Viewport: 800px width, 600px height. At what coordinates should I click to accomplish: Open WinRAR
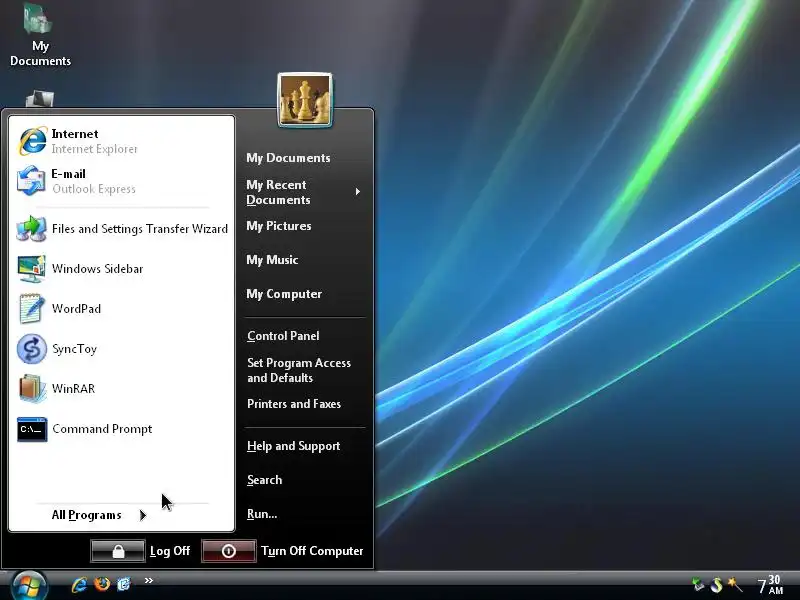pos(121,389)
